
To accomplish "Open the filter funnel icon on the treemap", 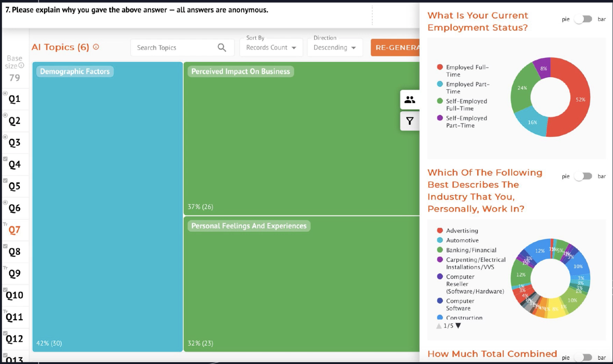I will coord(410,121).
